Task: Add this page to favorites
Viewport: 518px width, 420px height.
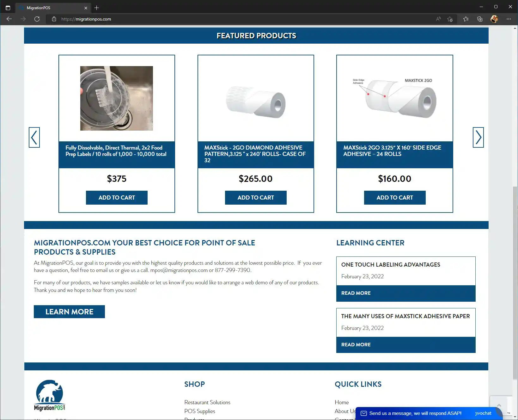Action: (450, 19)
